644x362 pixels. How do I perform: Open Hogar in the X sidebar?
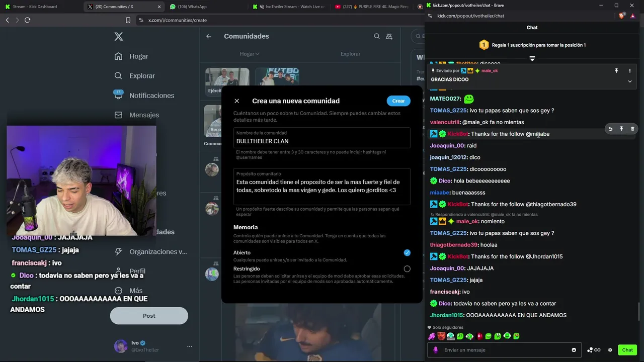[x=131, y=56]
